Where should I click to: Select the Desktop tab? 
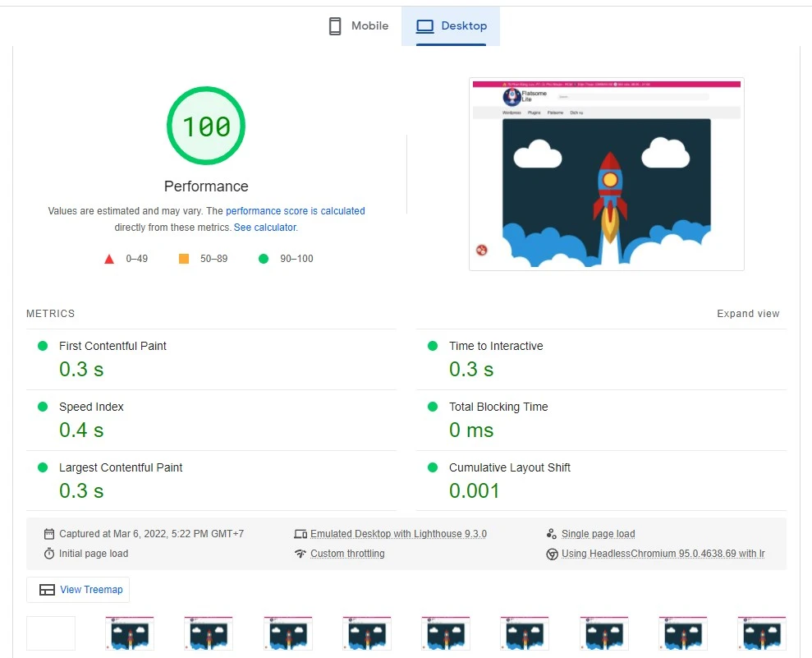(x=451, y=26)
